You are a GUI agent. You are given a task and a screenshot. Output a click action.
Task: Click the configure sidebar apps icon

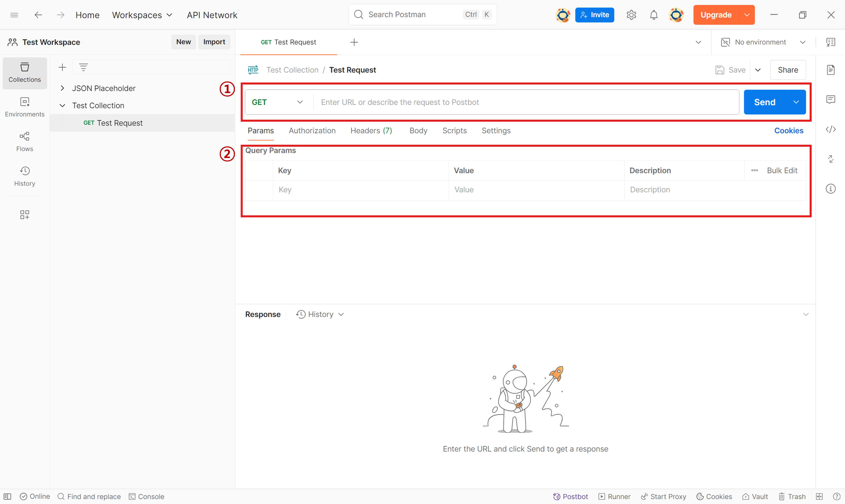(x=25, y=214)
